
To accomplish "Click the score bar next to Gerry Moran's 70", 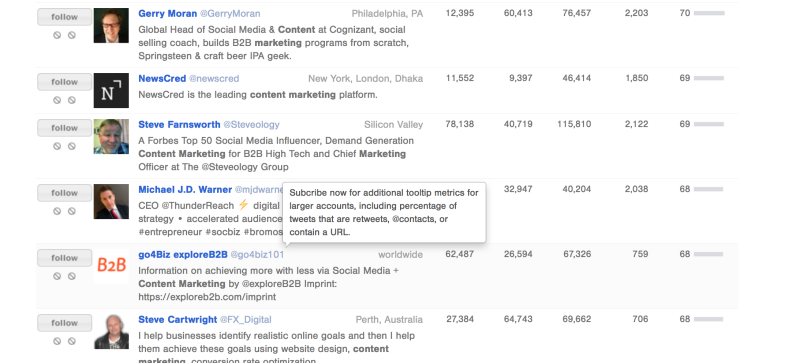I will click(709, 13).
